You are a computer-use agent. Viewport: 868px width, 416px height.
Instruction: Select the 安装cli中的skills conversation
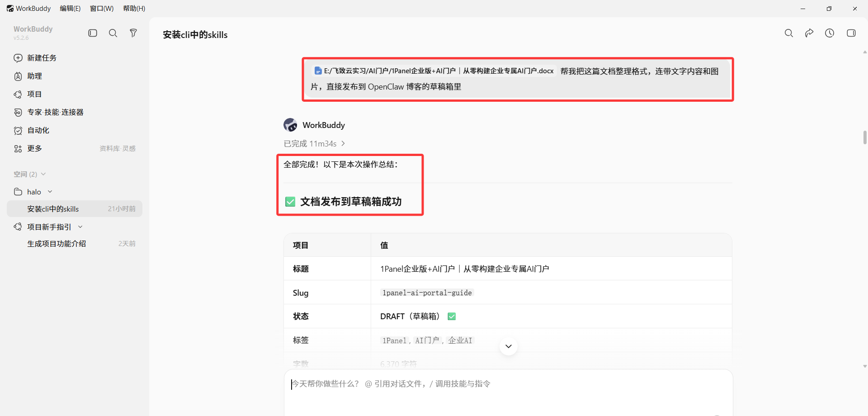tap(75, 209)
